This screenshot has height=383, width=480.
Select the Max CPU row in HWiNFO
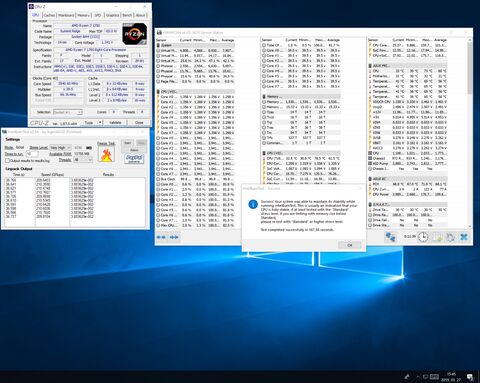tap(196, 225)
